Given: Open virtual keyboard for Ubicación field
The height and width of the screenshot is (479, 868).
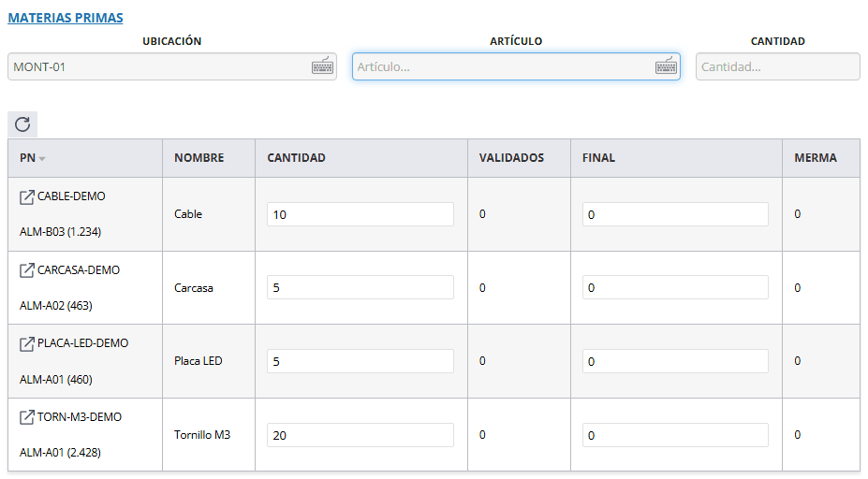Looking at the screenshot, I should tap(322, 65).
